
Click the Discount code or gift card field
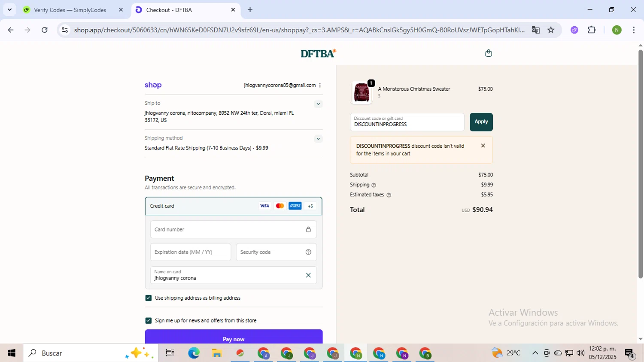point(407,122)
